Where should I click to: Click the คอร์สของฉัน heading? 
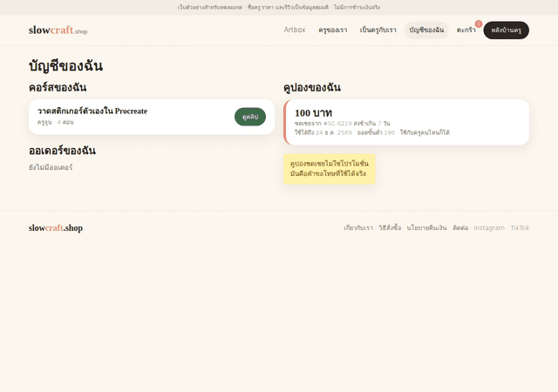point(58,87)
